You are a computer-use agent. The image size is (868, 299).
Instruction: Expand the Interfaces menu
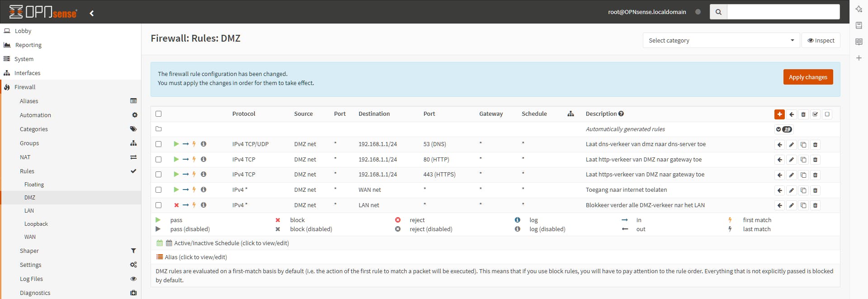71,73
